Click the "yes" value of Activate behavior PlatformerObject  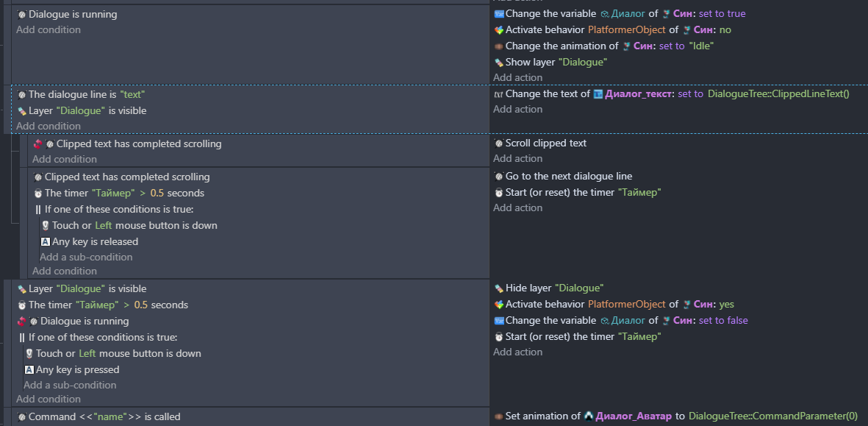pyautogui.click(x=726, y=304)
